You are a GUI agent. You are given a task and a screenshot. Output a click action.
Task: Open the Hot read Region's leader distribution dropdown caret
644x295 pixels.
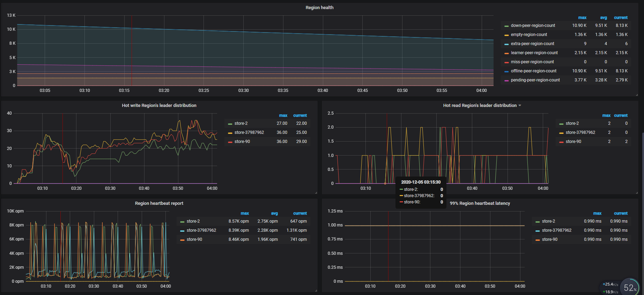click(520, 106)
